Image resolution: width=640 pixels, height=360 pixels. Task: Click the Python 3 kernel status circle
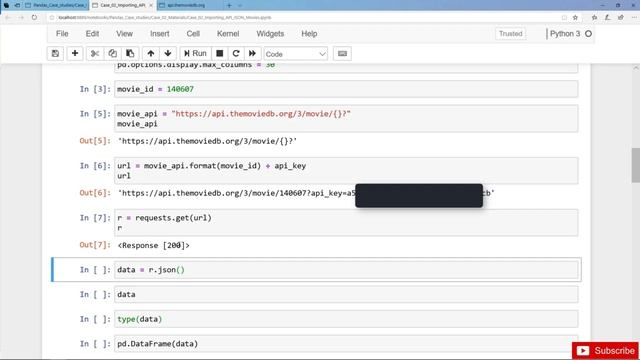pos(588,34)
